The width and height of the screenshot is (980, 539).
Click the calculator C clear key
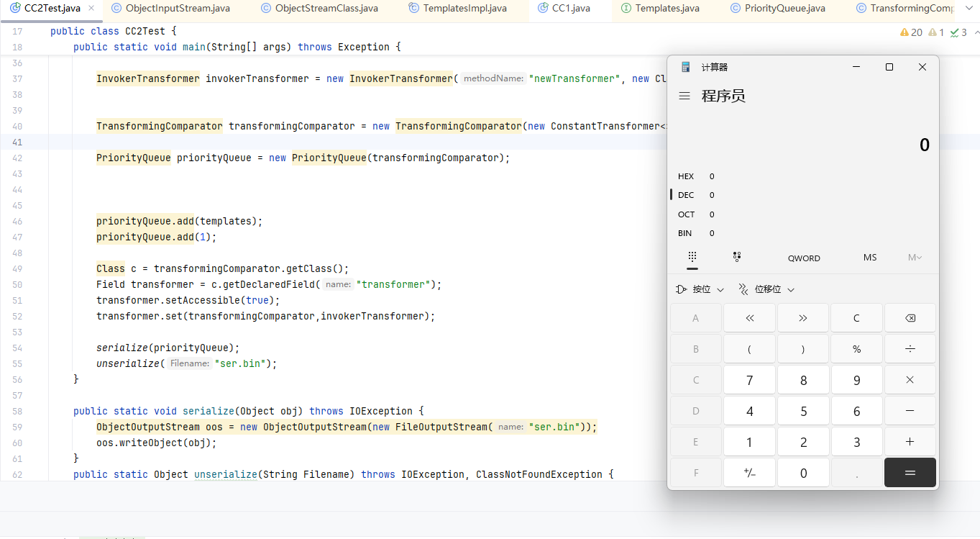[856, 318]
